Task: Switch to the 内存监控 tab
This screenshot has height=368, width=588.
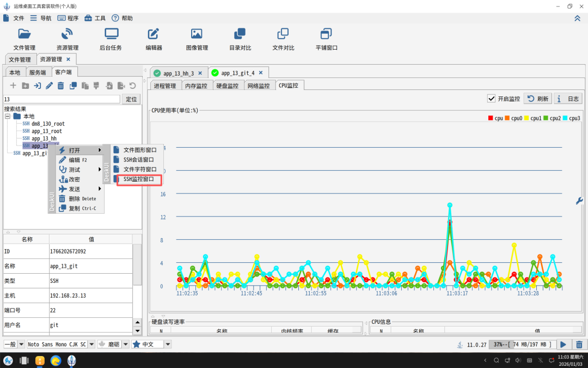Action: click(x=196, y=86)
